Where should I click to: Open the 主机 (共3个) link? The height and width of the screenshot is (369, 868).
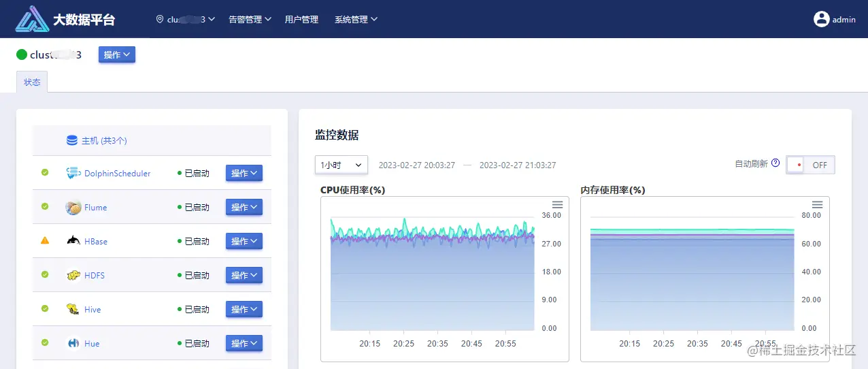pos(104,140)
